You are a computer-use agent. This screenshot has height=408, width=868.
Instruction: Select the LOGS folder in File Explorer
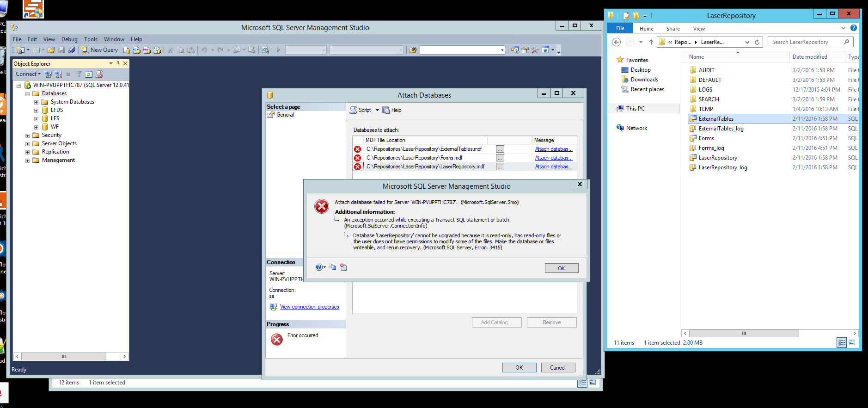pos(705,90)
